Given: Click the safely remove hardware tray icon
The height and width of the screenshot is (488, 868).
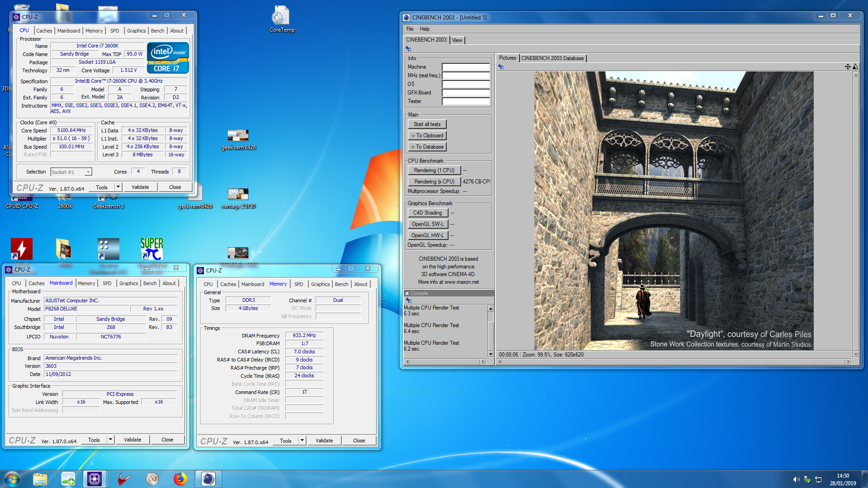Looking at the screenshot, I should 807,479.
